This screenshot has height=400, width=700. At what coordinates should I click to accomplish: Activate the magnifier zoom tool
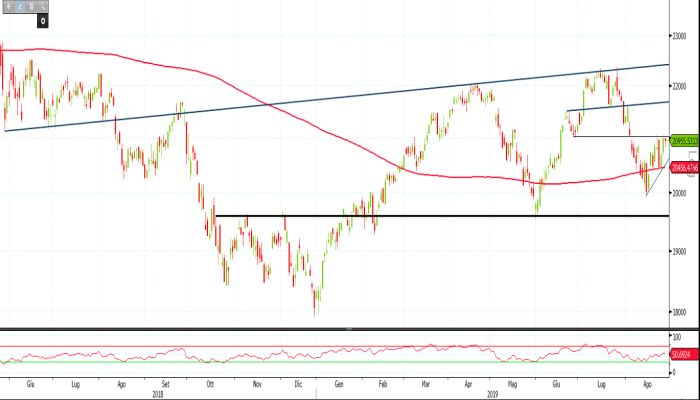pyautogui.click(x=43, y=6)
